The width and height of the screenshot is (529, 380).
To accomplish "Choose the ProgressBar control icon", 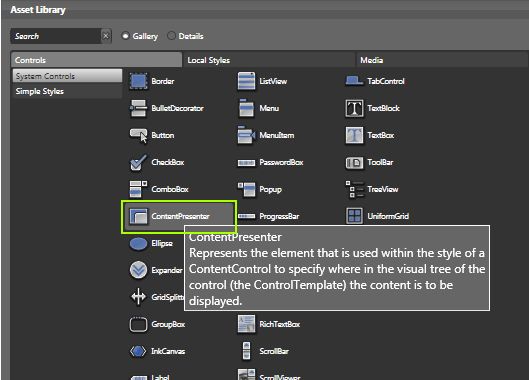I will coord(246,216).
